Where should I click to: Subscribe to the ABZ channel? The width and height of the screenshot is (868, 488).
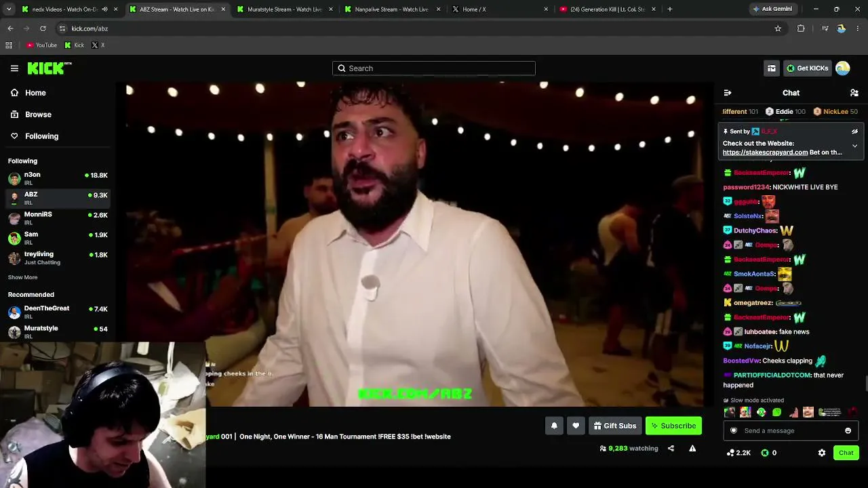coord(673,426)
